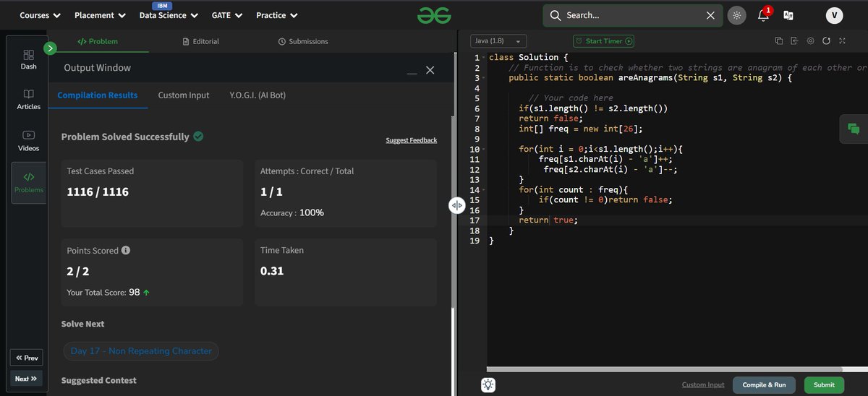Viewport: 868px width, 396px height.
Task: Reset code with the refresh icon
Action: [x=826, y=41]
